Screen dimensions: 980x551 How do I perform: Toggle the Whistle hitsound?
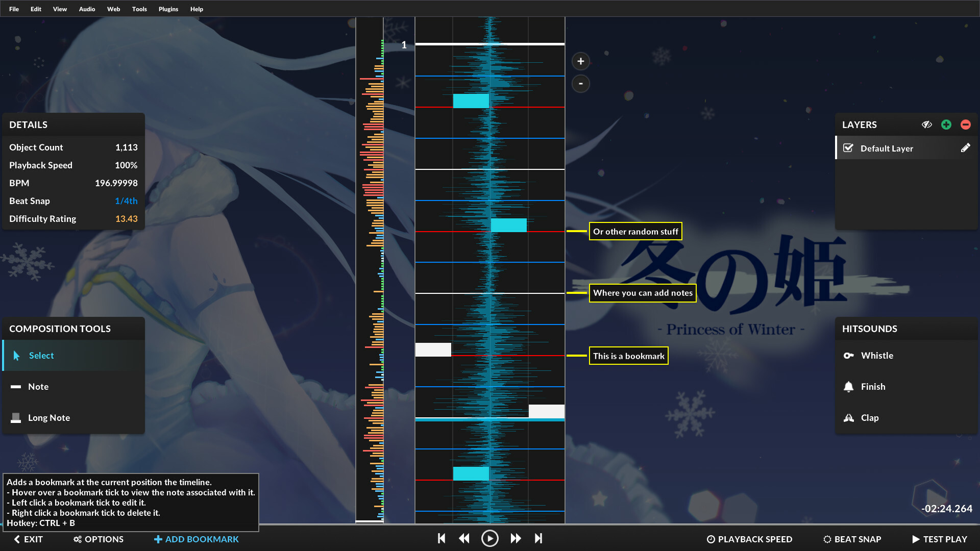pyautogui.click(x=906, y=356)
